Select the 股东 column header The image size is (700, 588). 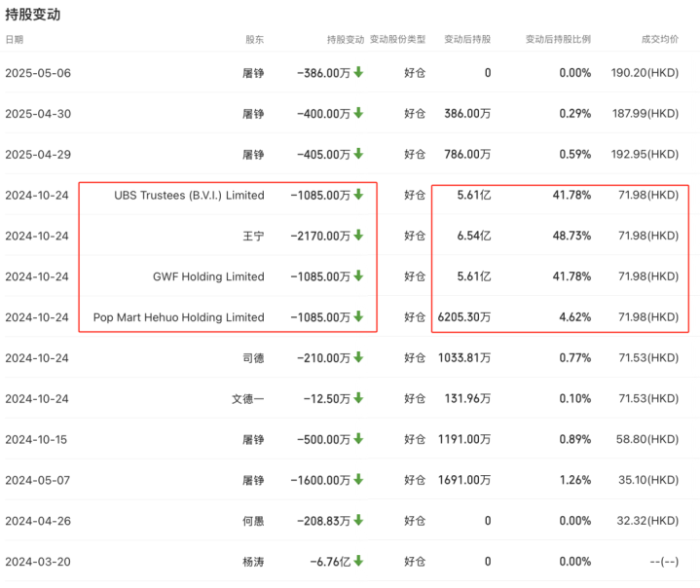[x=254, y=40]
